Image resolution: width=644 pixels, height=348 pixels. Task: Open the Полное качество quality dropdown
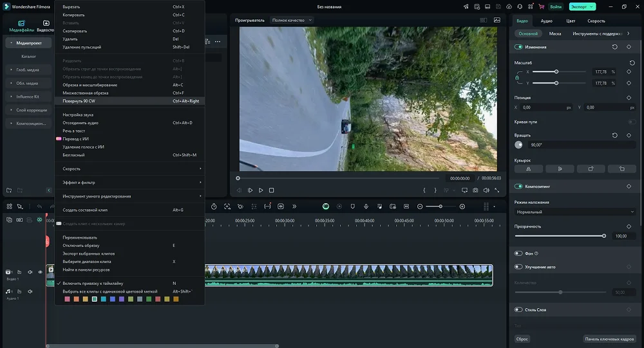point(292,20)
